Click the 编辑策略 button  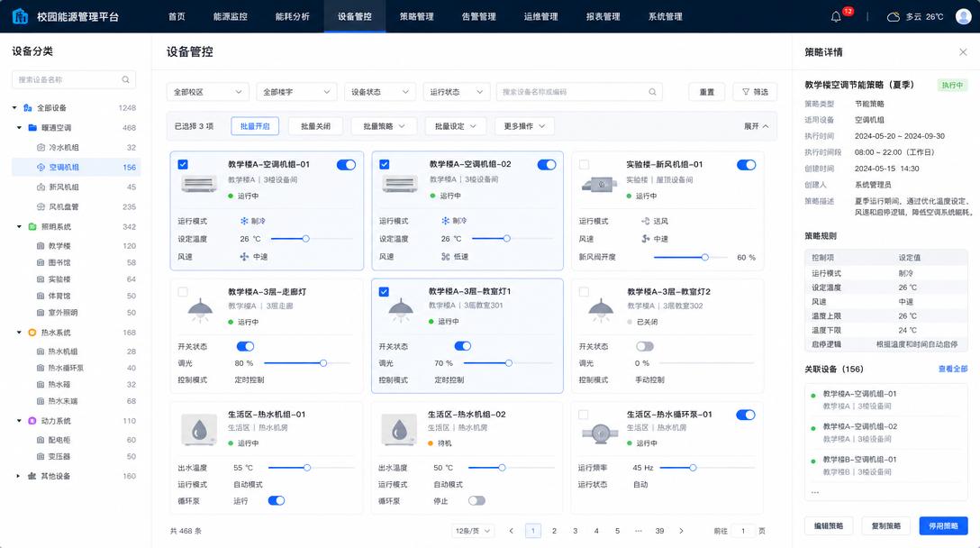click(829, 526)
